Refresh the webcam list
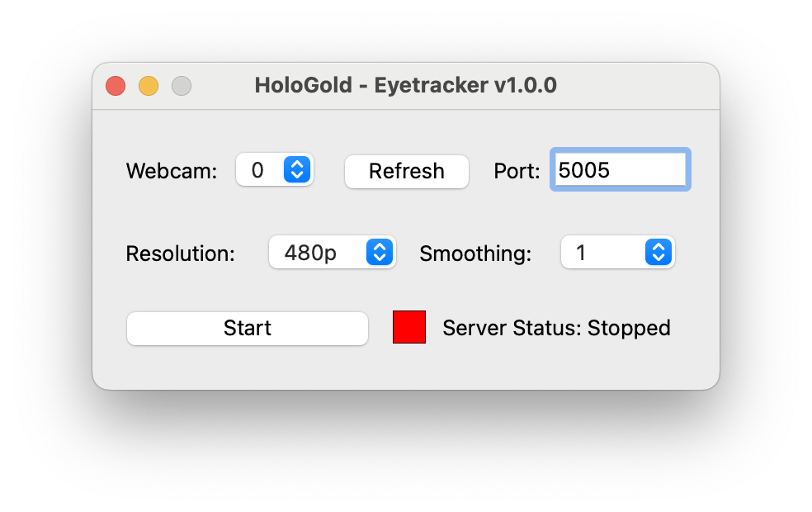This screenshot has height=512, width=812. coord(406,171)
